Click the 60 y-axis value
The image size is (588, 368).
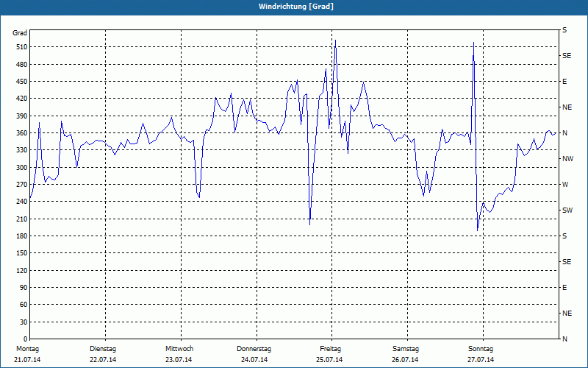click(24, 304)
